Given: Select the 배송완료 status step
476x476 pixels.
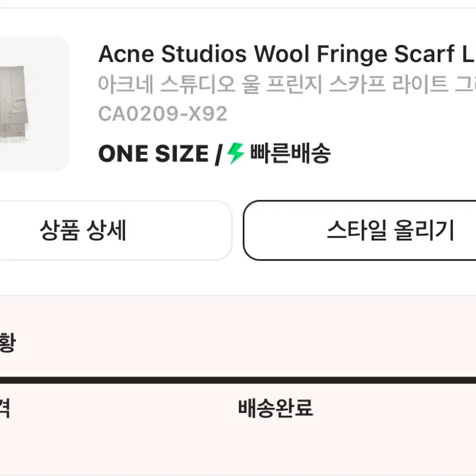Looking at the screenshot, I should pos(276,408).
